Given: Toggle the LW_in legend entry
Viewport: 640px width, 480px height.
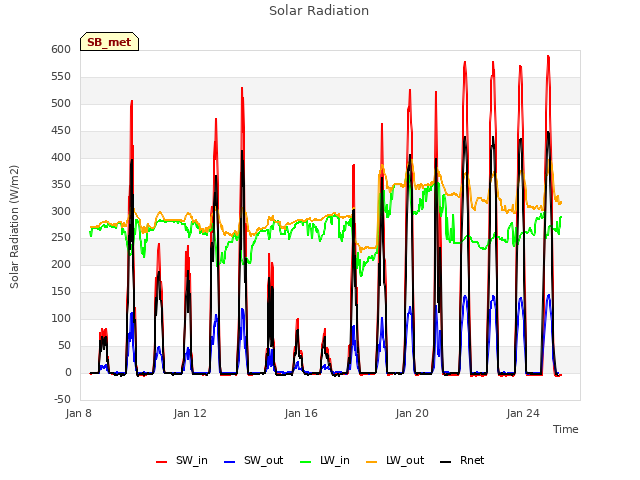Looking at the screenshot, I should 325,461.
